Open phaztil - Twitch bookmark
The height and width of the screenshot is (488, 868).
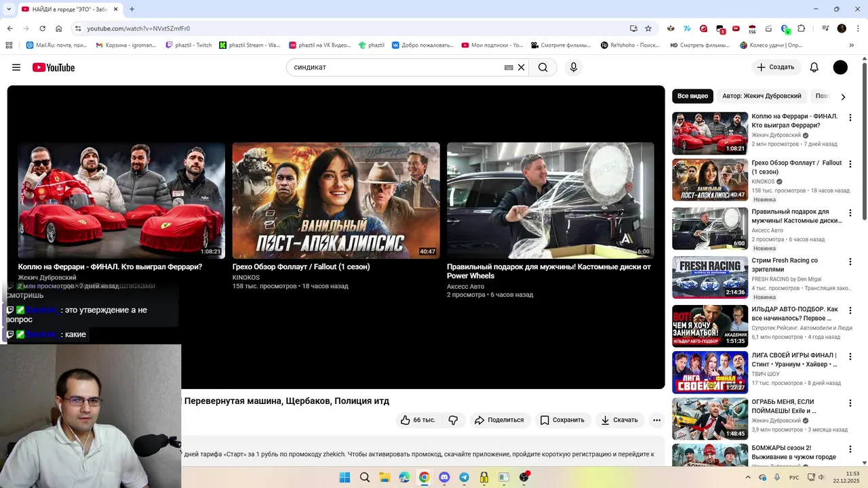tap(189, 45)
